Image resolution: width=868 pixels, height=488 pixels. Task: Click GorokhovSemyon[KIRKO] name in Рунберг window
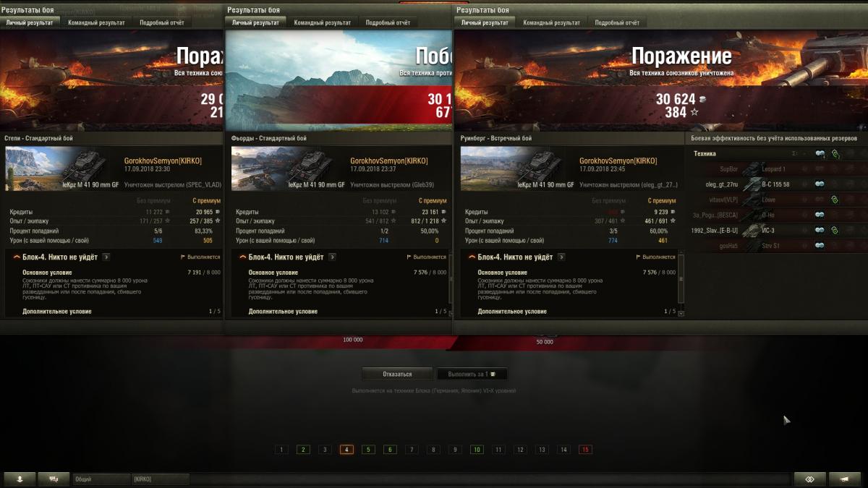(618, 160)
